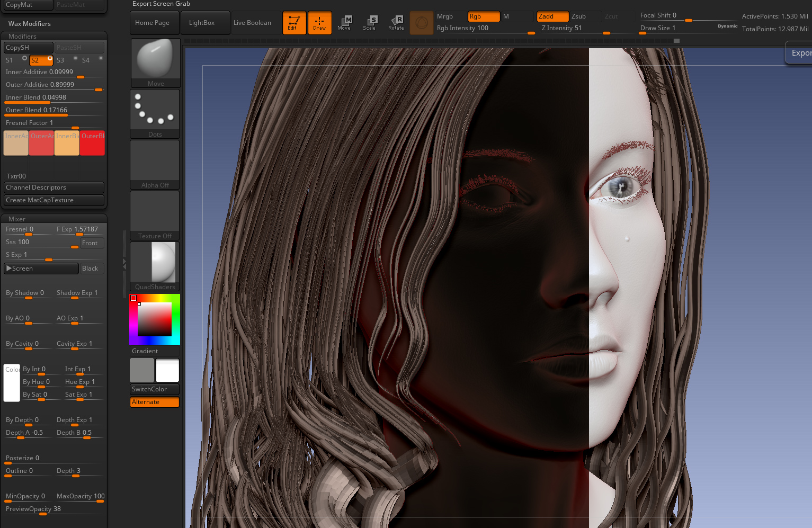
Task: Toggle the Alternate button
Action: [x=155, y=402]
